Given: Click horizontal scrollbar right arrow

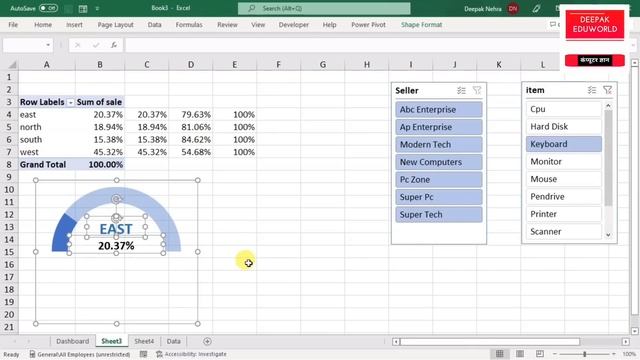Looking at the screenshot, I should (626, 342).
